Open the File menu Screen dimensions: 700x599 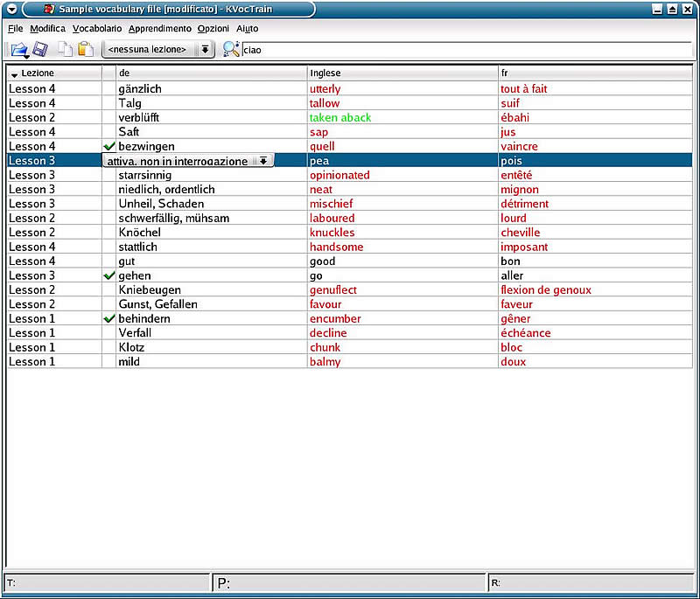[x=15, y=29]
